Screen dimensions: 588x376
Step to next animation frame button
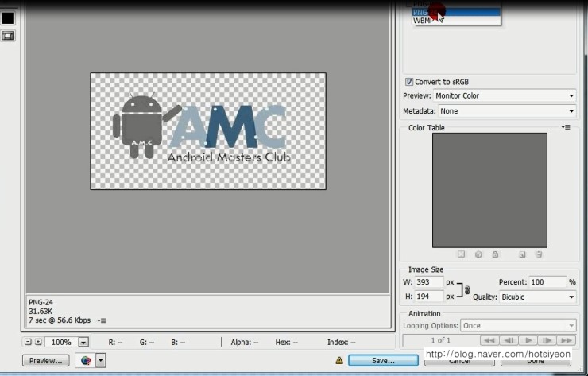click(x=547, y=340)
